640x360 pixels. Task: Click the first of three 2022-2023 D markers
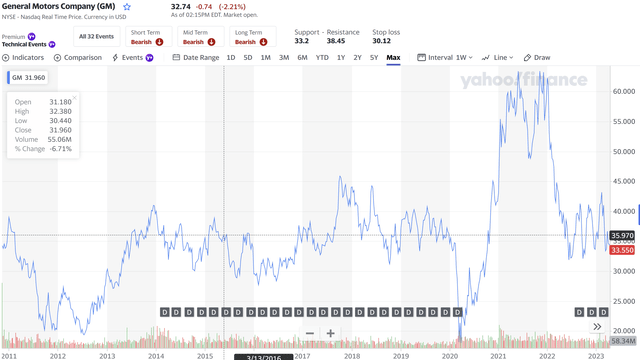pyautogui.click(x=579, y=312)
